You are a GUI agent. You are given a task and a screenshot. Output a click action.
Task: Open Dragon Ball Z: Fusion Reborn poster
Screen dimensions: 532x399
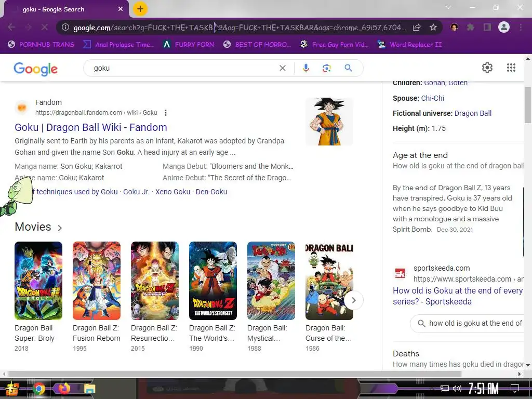96,281
